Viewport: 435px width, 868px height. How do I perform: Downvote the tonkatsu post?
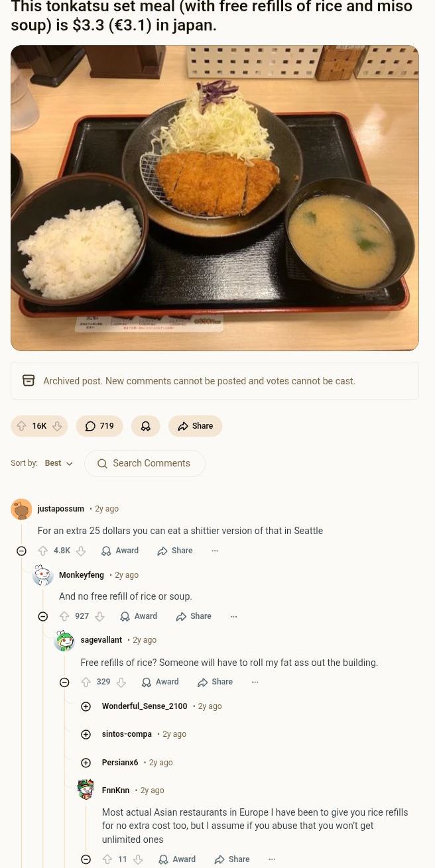click(x=57, y=426)
